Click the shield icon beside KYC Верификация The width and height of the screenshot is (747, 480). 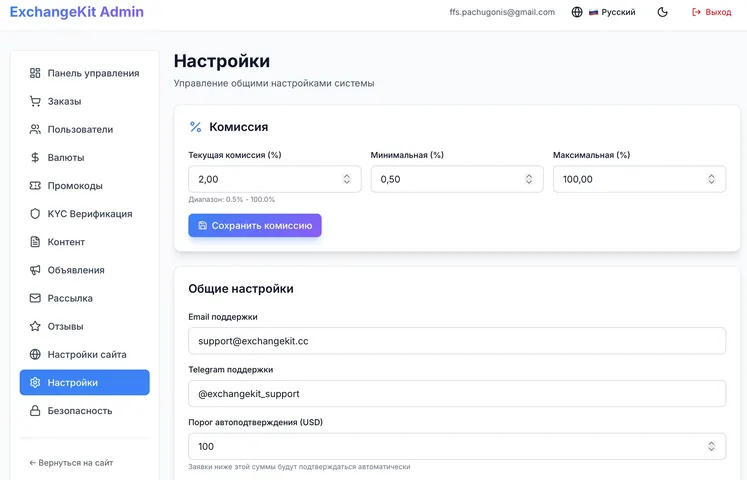click(x=35, y=213)
